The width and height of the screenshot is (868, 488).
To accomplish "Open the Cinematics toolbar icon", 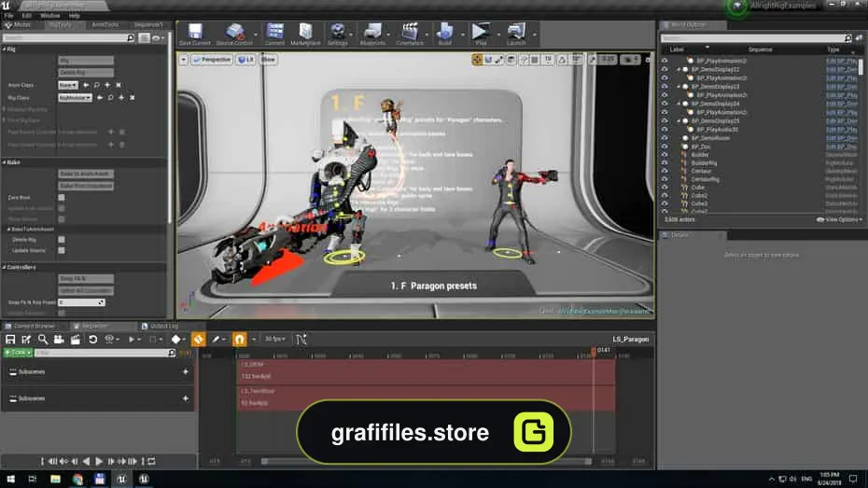I will (x=410, y=34).
